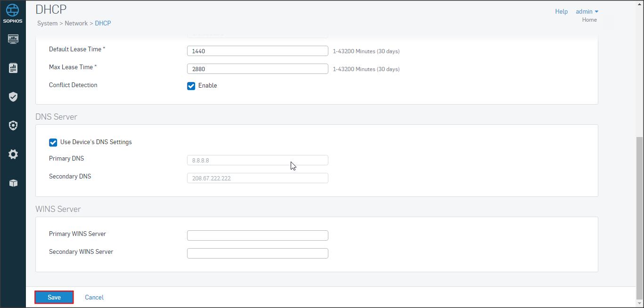Screen dimensions: 644x308
Task: Click the Cancel link
Action: pyautogui.click(x=94, y=297)
